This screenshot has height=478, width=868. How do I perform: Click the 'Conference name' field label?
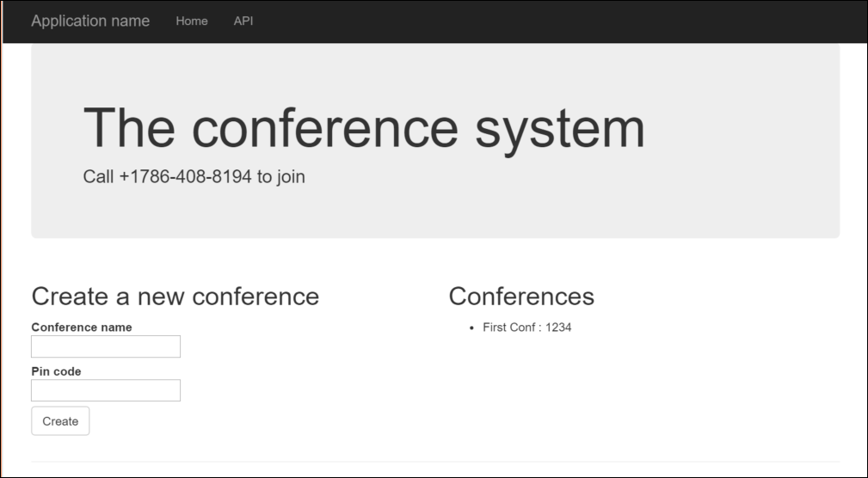coord(82,328)
